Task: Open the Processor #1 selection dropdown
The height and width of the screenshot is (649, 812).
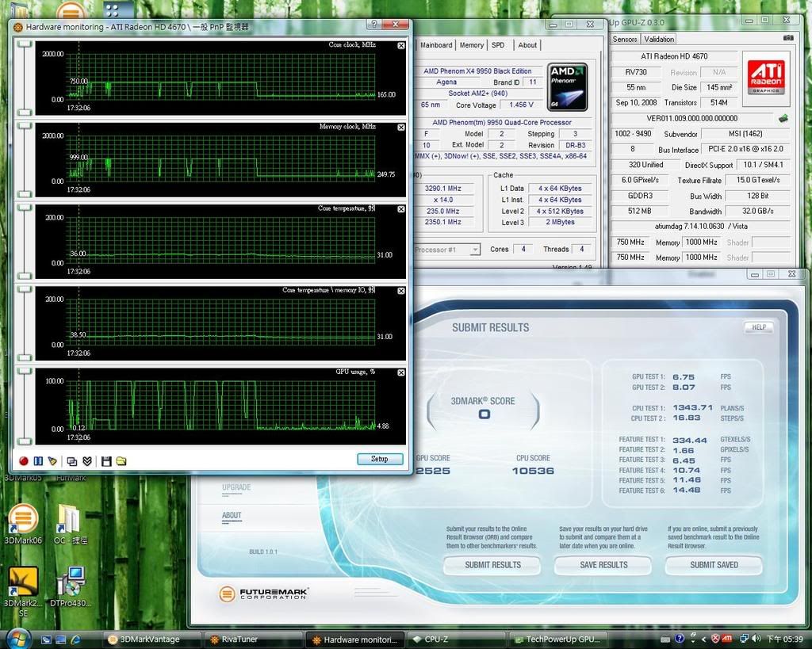Action: coord(475,250)
